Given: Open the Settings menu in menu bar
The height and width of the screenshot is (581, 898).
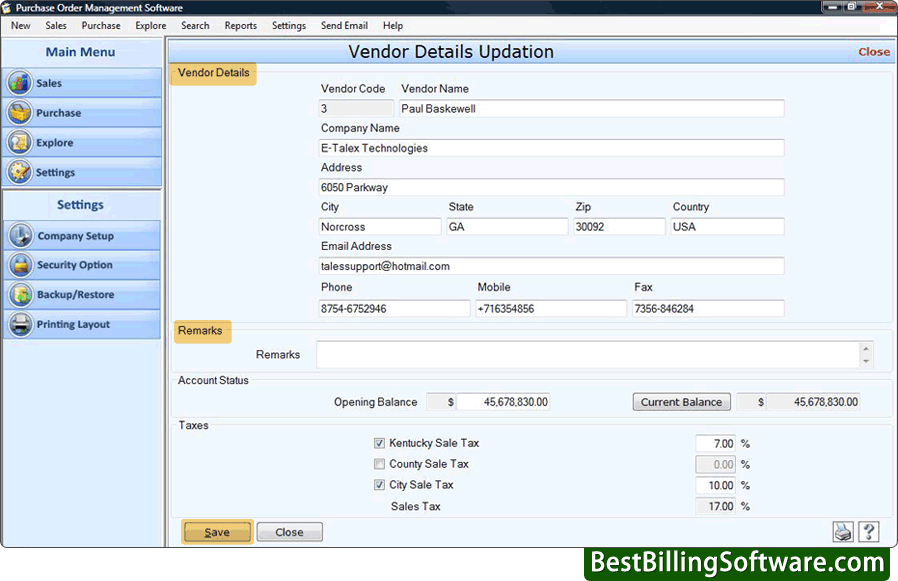Looking at the screenshot, I should [289, 26].
